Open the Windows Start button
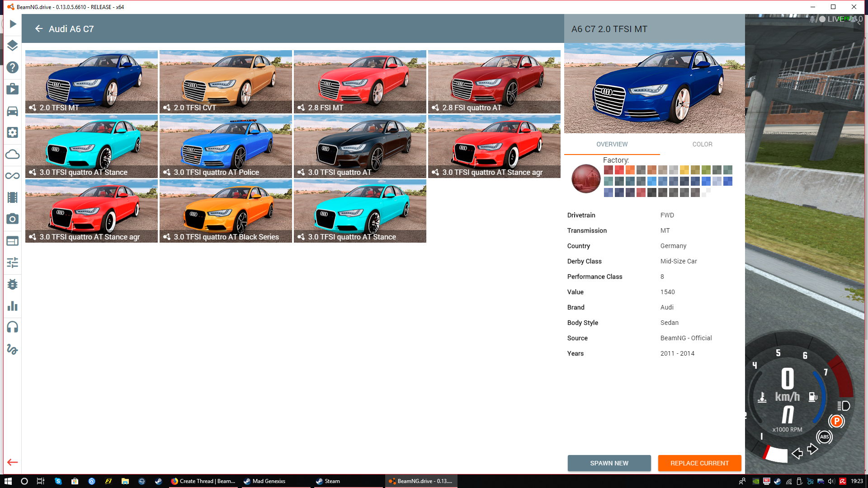 8,481
